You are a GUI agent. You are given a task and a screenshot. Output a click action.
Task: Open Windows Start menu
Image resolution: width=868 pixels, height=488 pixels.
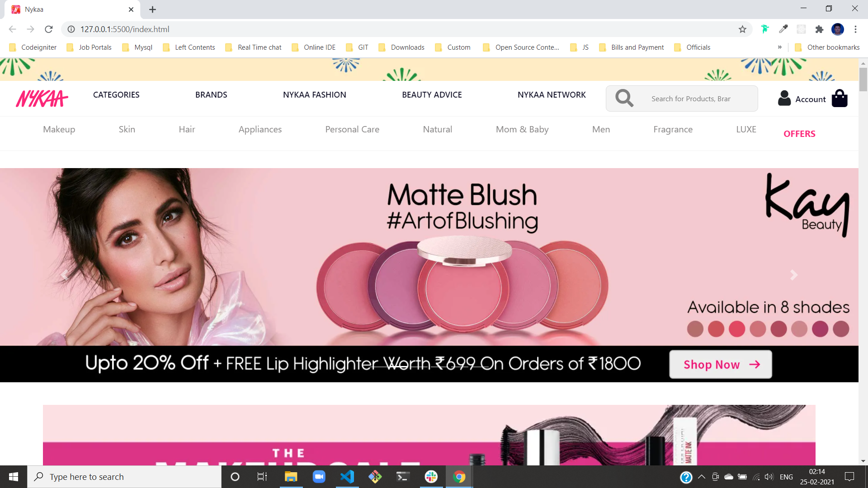[14, 477]
